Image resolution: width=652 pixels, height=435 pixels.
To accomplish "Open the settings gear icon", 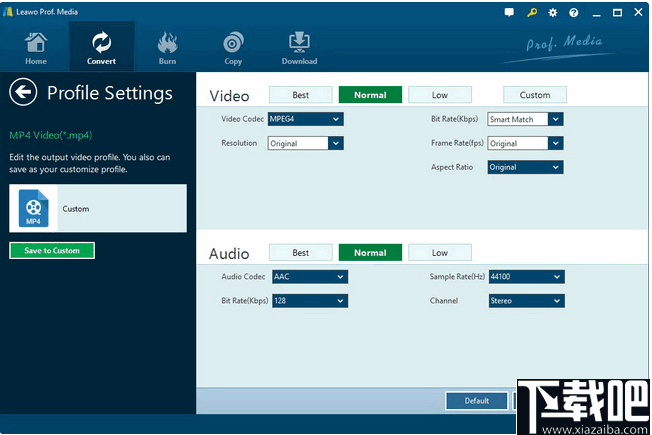I will click(x=553, y=12).
